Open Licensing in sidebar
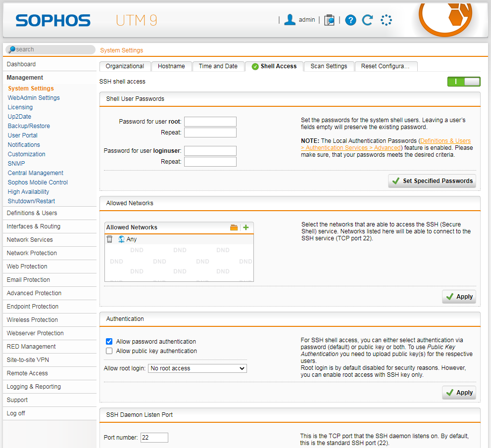491x448 pixels. click(20, 107)
